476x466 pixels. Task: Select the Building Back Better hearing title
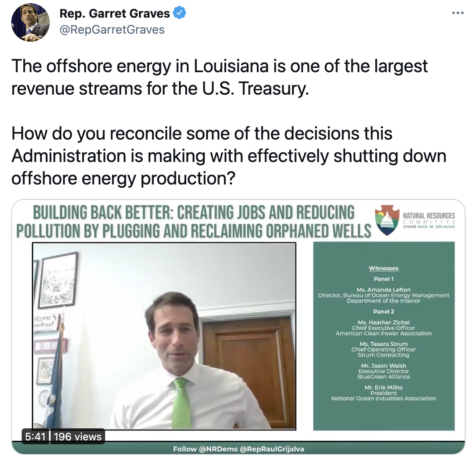(x=194, y=221)
